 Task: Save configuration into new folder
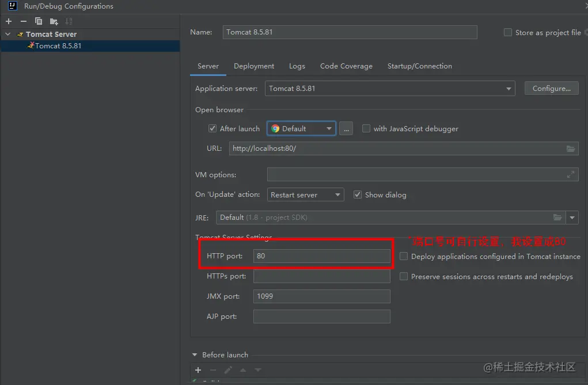pos(54,21)
